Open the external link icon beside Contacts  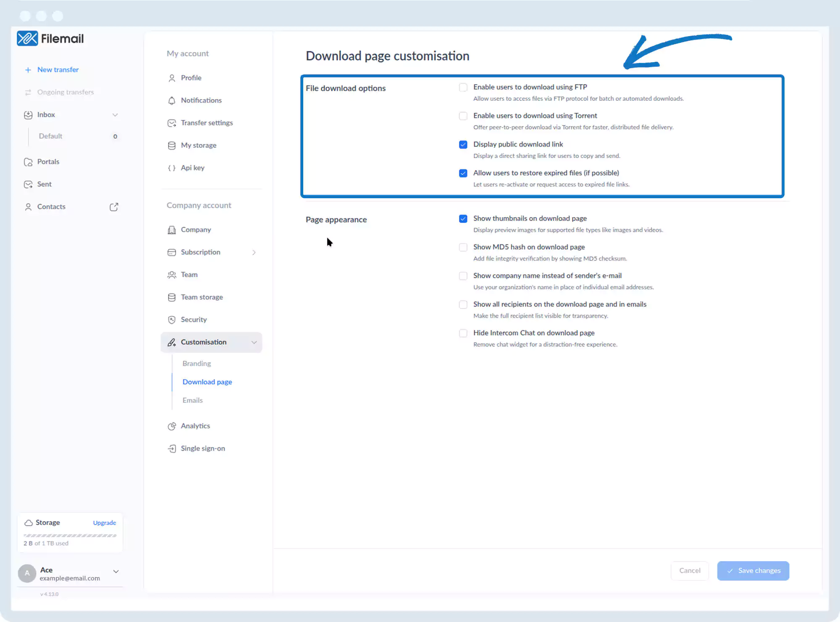[x=114, y=207]
